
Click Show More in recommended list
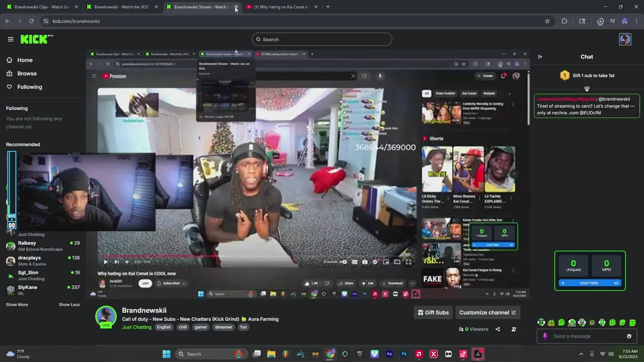point(17,305)
